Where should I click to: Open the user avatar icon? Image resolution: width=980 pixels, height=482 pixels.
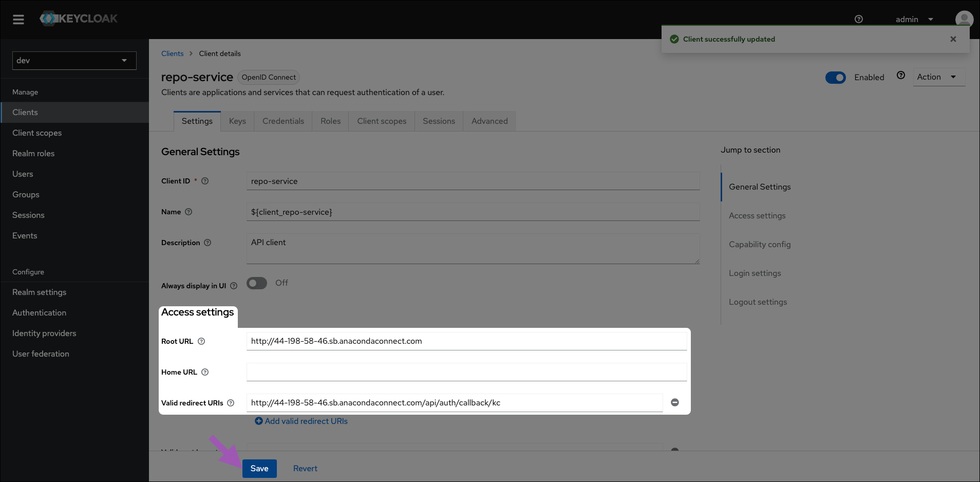964,19
